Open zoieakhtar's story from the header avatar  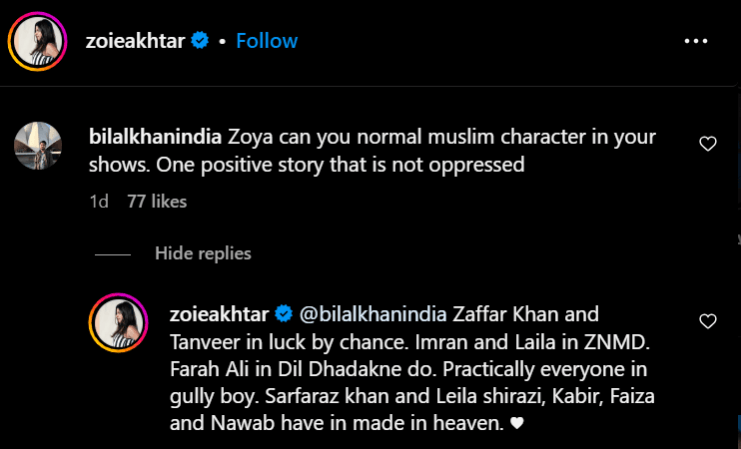pos(37,41)
